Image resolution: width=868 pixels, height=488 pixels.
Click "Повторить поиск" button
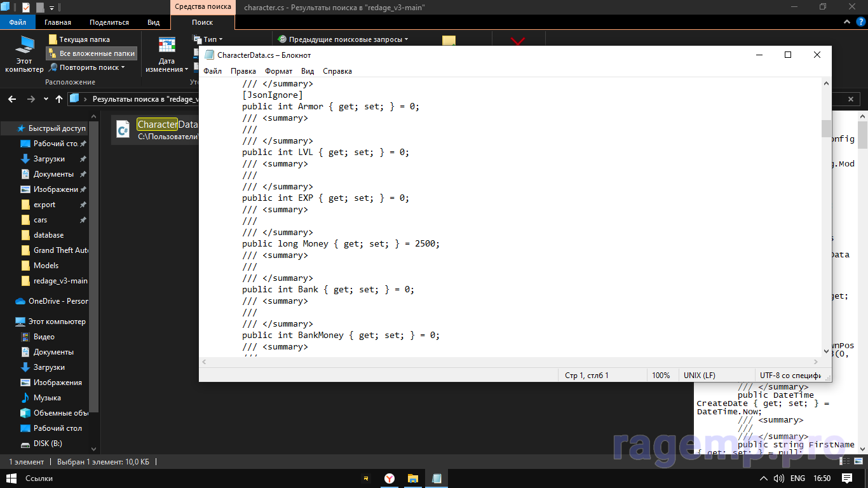point(87,67)
